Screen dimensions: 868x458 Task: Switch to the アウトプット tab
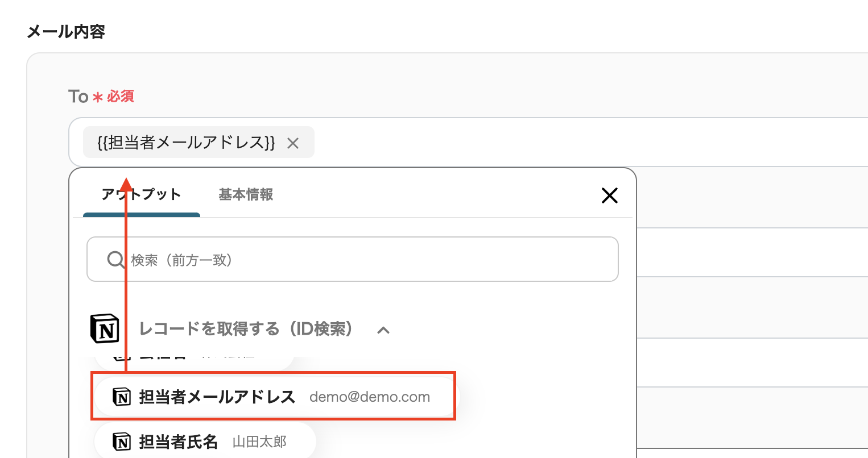coord(141,194)
